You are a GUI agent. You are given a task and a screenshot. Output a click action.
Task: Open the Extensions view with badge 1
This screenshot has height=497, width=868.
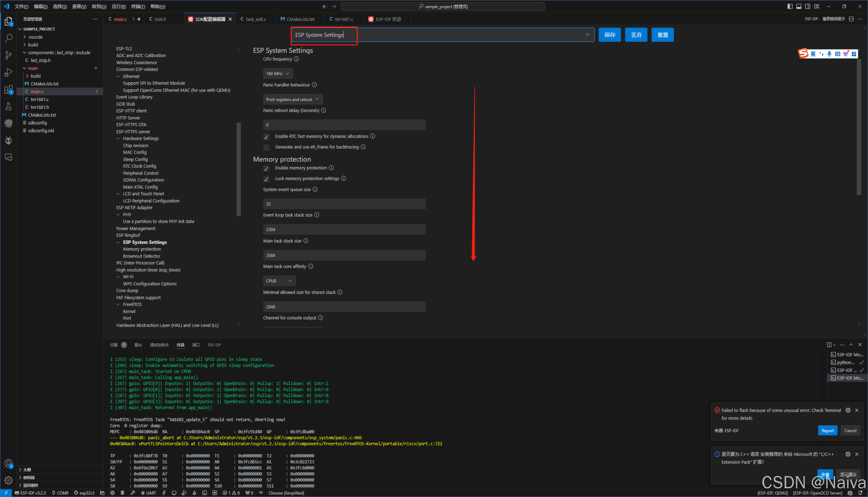(x=8, y=90)
